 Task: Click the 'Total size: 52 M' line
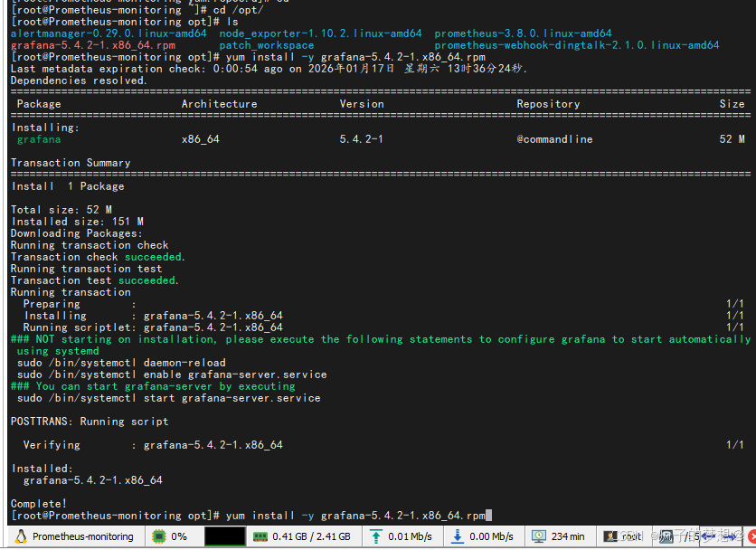click(x=61, y=210)
